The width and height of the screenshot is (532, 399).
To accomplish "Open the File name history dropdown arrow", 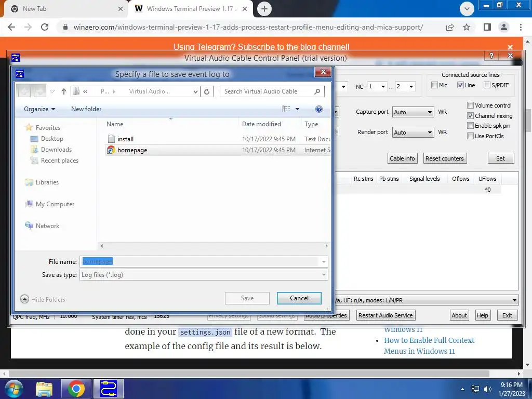I will point(324,262).
